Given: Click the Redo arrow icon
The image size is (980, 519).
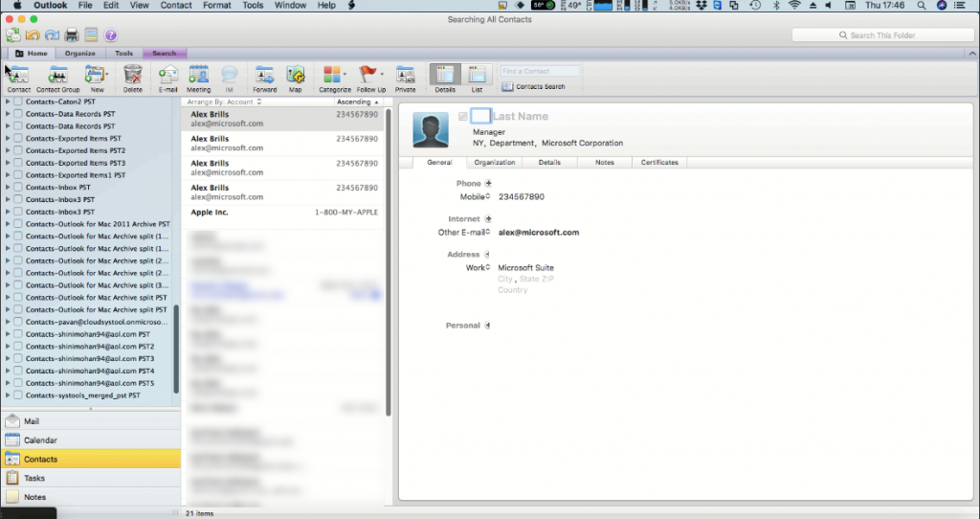Looking at the screenshot, I should 52,35.
